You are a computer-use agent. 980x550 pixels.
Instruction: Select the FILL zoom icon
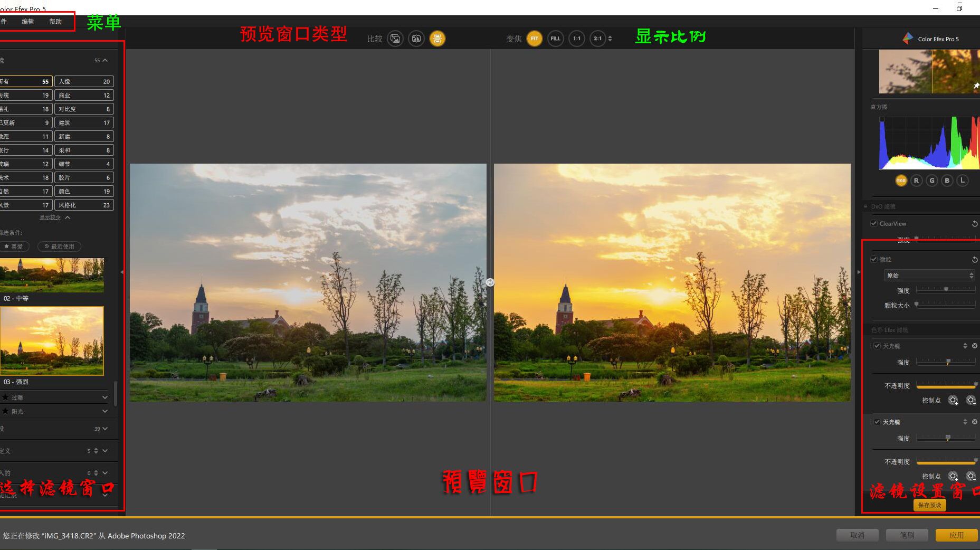(x=555, y=39)
